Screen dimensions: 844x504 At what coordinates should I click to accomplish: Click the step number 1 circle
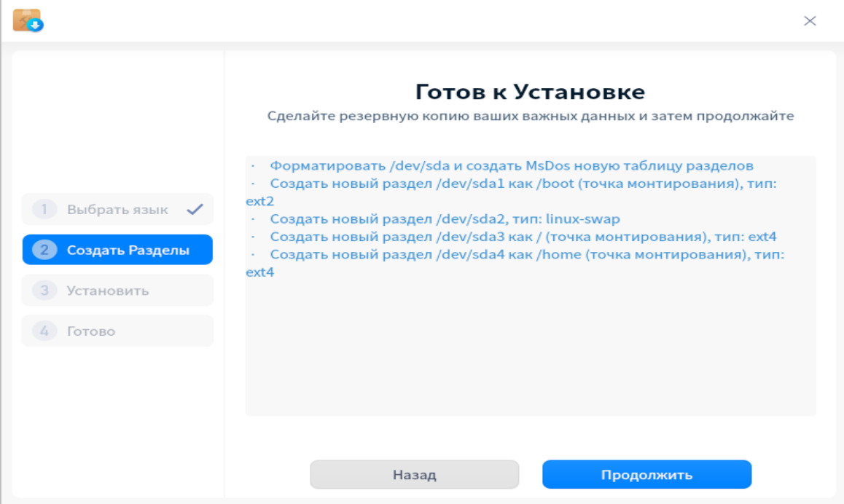coord(46,208)
